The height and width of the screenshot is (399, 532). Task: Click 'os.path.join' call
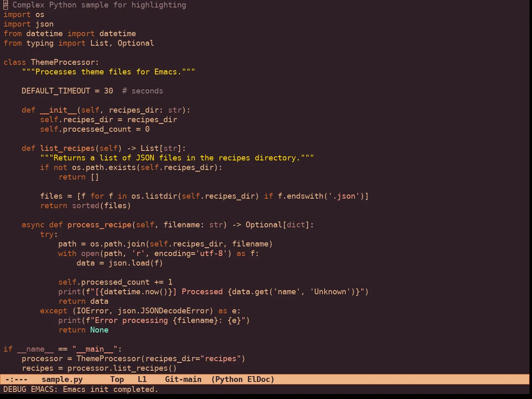[118, 244]
